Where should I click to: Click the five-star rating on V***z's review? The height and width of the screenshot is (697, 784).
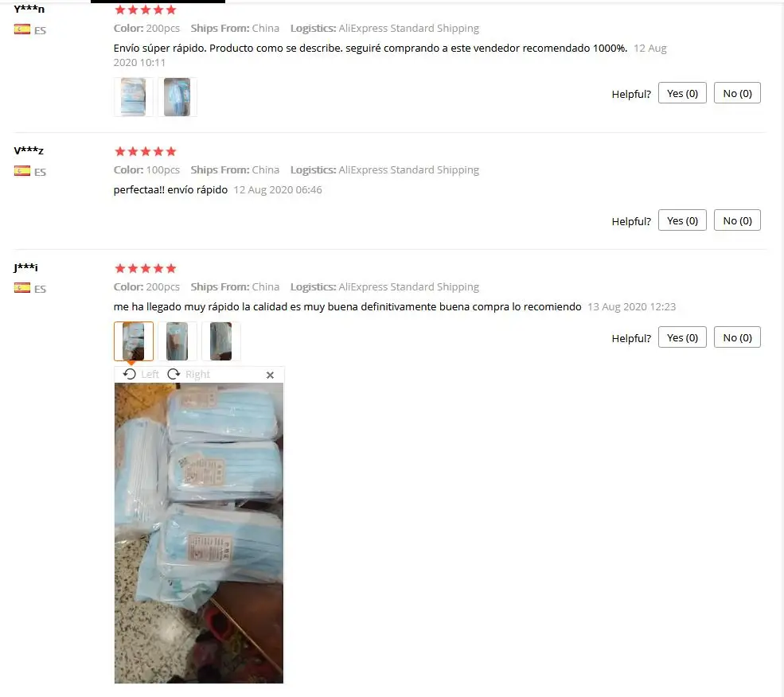[x=146, y=151]
